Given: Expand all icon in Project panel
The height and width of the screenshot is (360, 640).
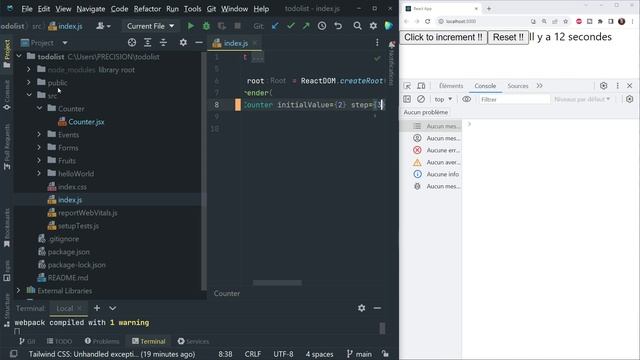Looking at the screenshot, I should [147, 42].
